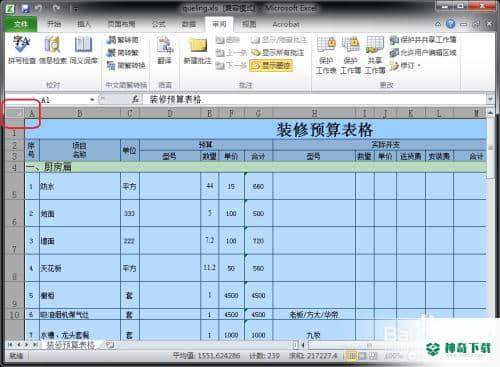Screen dimensions: 500x367
Task: Toggle Show All Comments (显示所有批注)
Action: tap(277, 53)
